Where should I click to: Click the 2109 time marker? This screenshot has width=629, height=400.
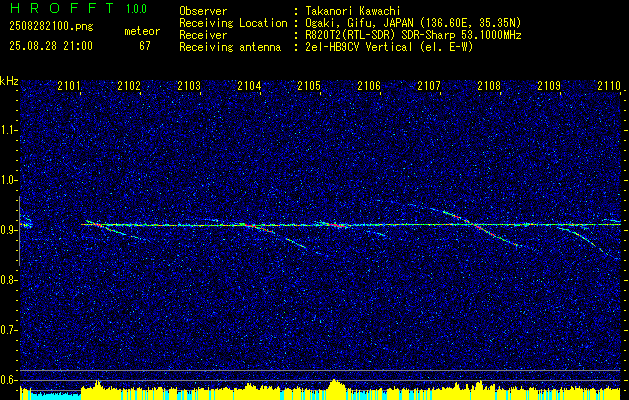coord(549,86)
